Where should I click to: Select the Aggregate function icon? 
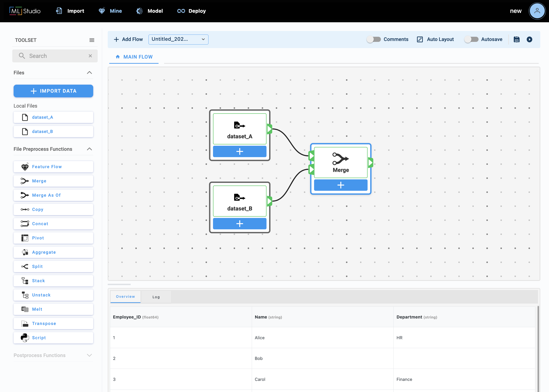pos(25,252)
